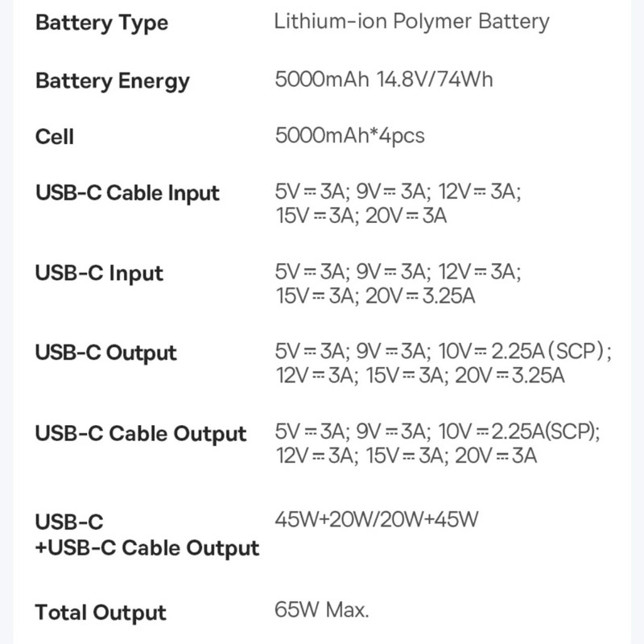Select the 45W+20W/20W+45W value
This screenshot has height=644, width=644.
[377, 519]
